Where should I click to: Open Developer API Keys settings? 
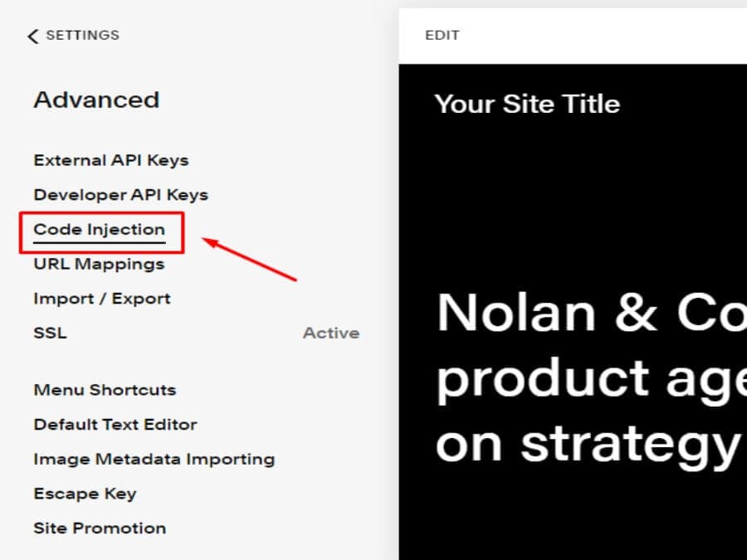tap(120, 195)
